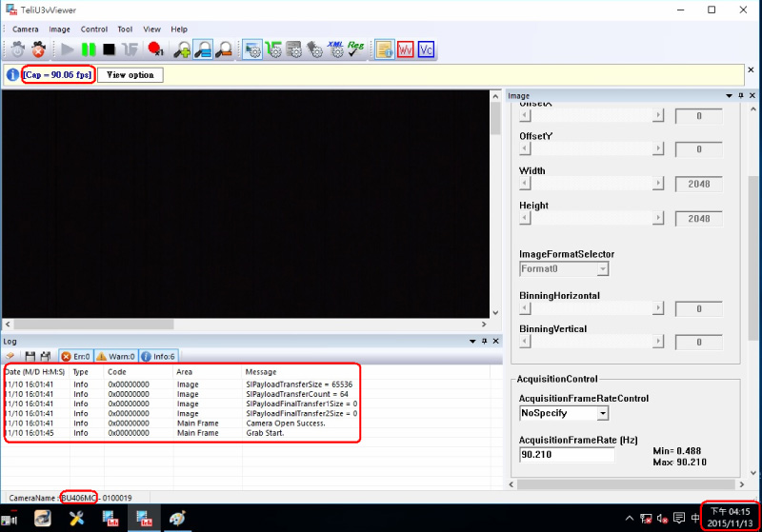Click the red record x1 icon
The image size is (762, 532).
click(x=155, y=49)
